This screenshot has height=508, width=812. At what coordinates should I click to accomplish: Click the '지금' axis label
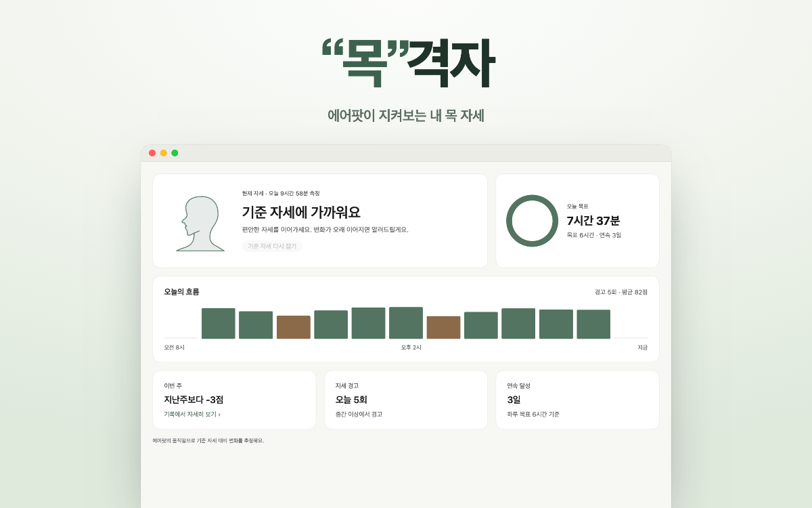pyautogui.click(x=643, y=347)
